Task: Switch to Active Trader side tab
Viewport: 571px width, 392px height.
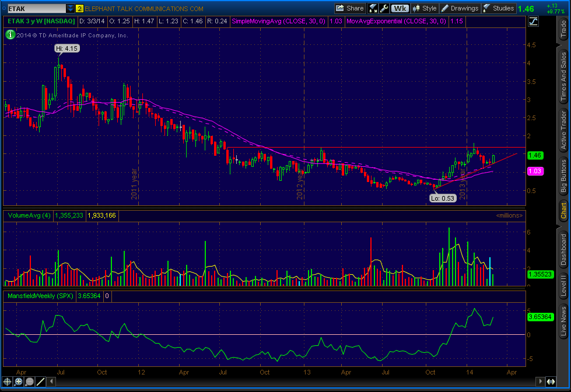Action: (x=564, y=130)
